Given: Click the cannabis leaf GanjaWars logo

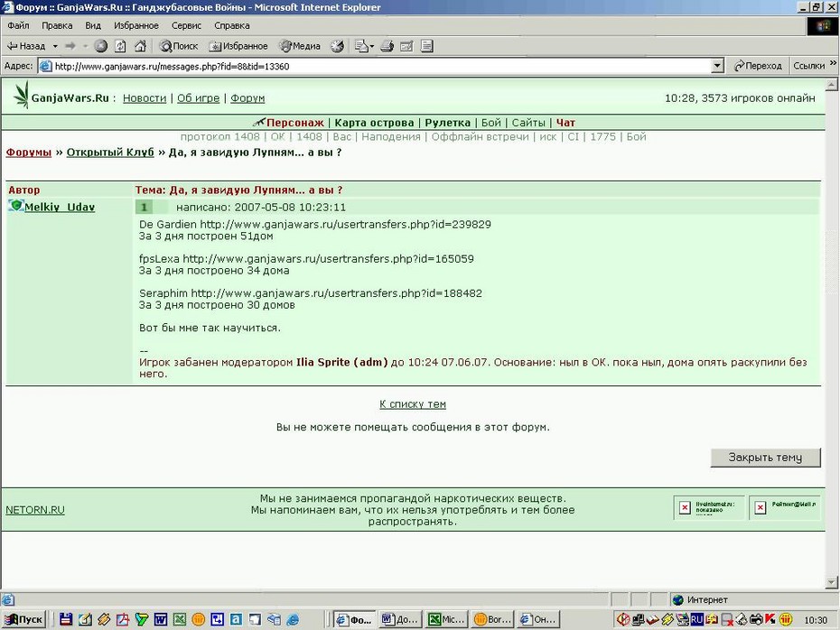Looking at the screenshot, I should point(22,95).
